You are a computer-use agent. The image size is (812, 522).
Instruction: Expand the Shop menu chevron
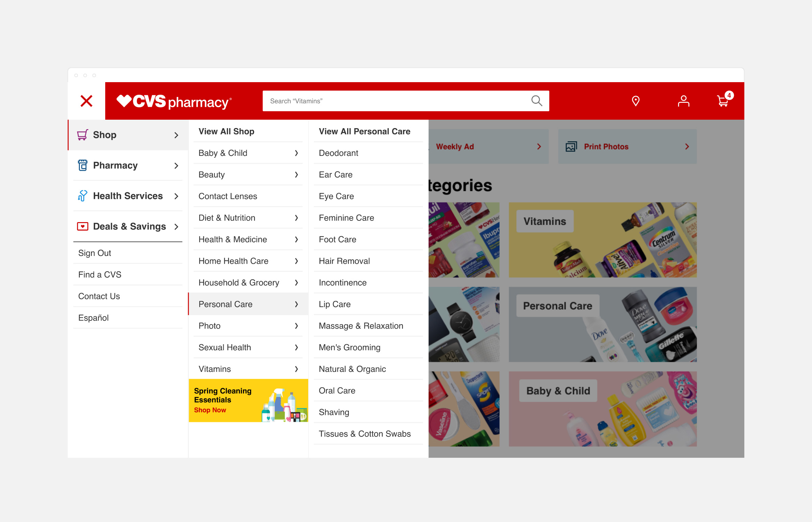click(176, 135)
